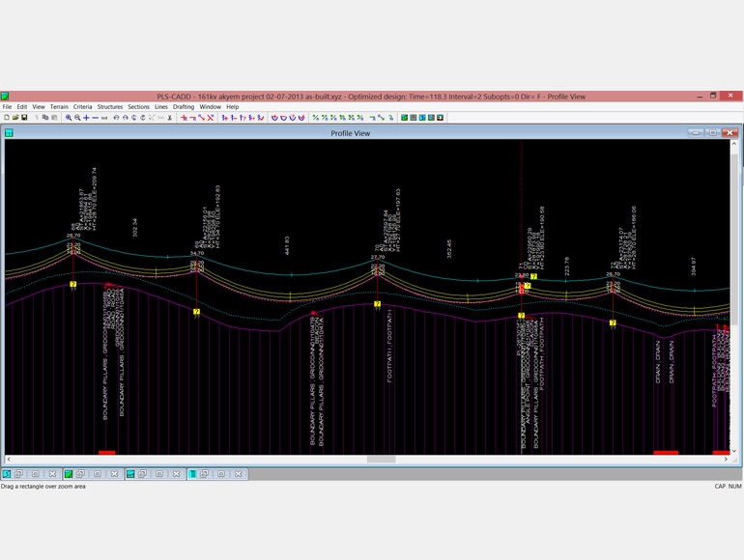Click the last blue structure icon with red check
Screen dimensions: 744x560
click(261, 118)
